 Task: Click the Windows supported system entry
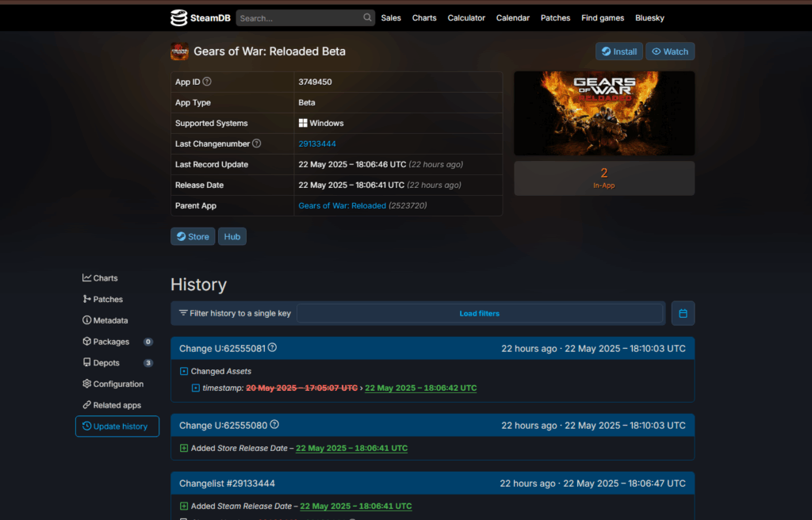[x=321, y=124]
